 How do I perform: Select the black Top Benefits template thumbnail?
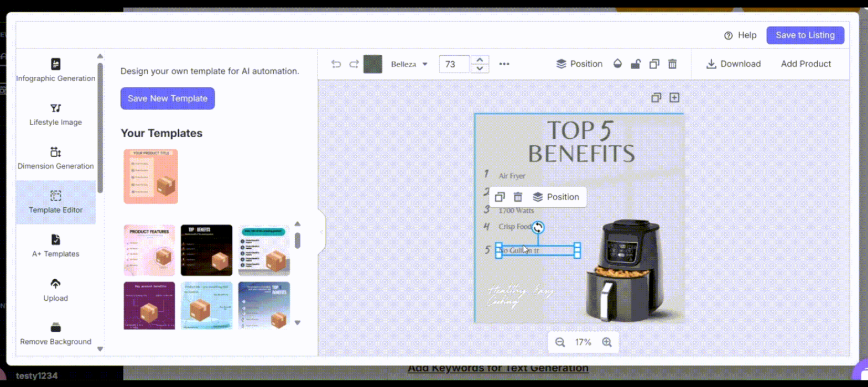(206, 250)
